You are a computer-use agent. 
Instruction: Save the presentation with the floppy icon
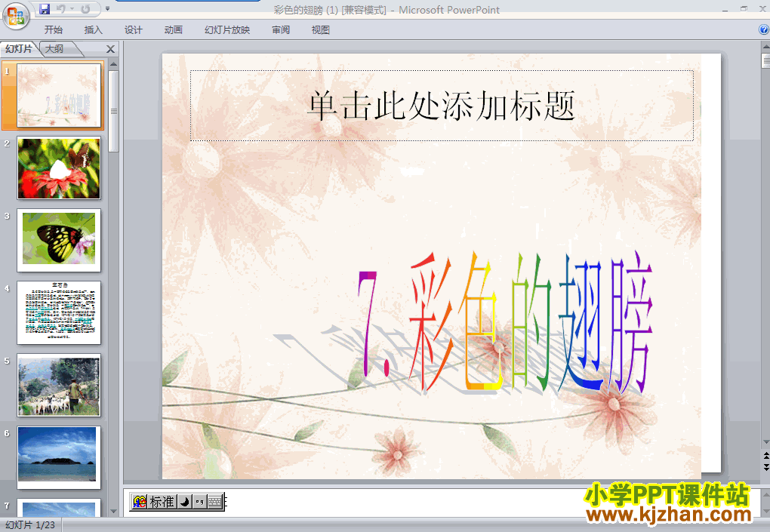click(45, 9)
